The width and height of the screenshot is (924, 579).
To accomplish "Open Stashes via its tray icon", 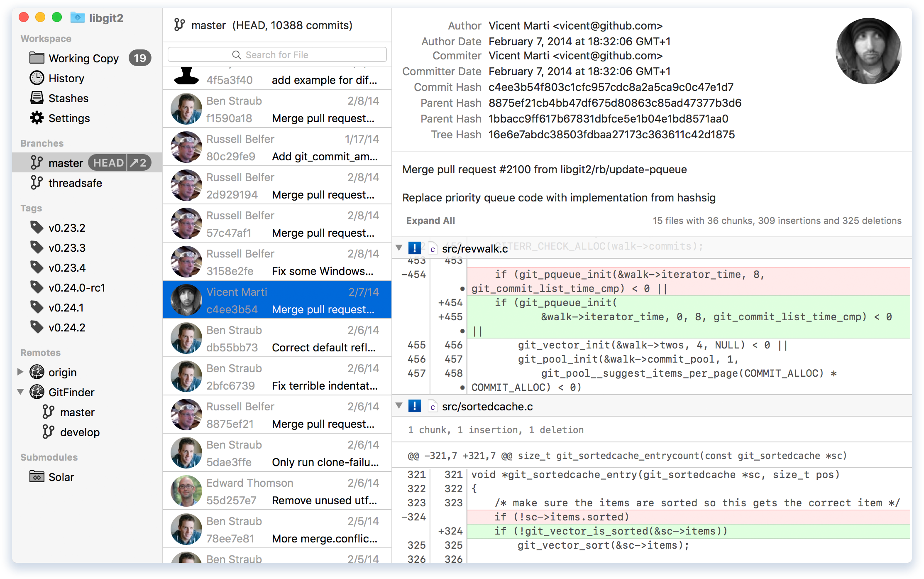I will tap(37, 98).
